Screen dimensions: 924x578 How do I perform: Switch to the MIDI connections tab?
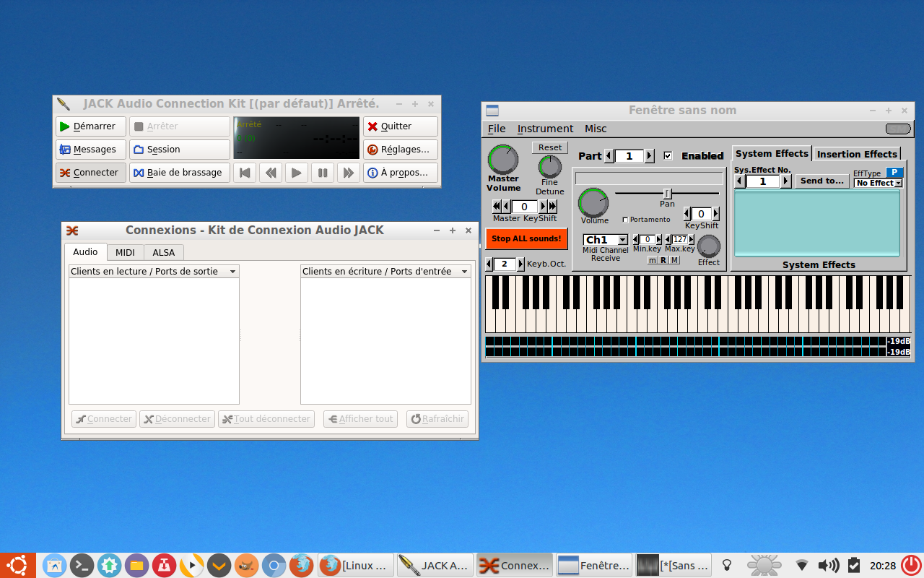pos(125,252)
